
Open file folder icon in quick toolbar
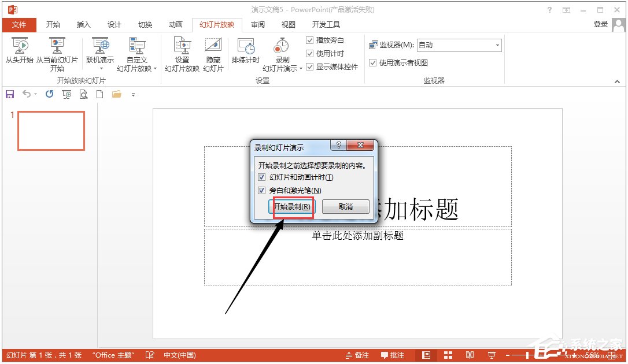click(117, 94)
